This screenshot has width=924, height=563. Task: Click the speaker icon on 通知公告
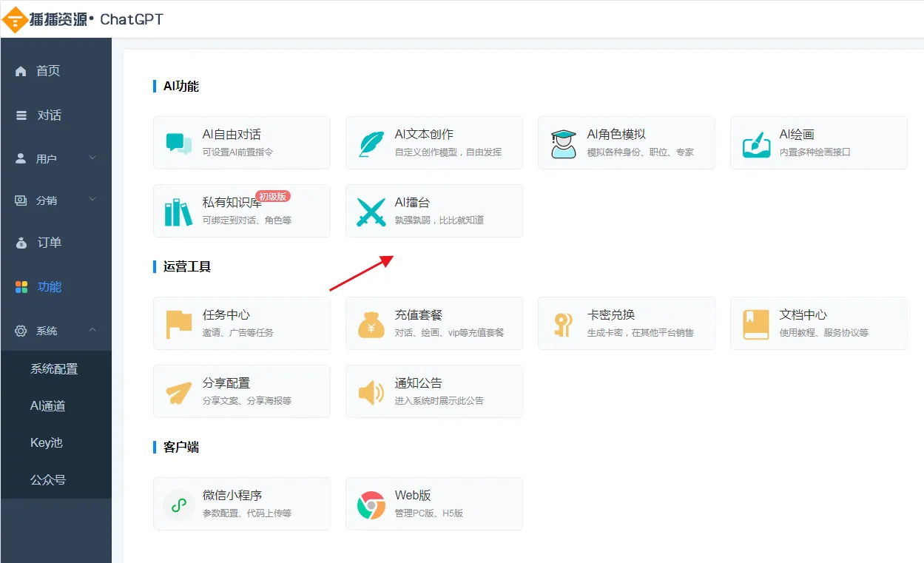click(x=371, y=391)
